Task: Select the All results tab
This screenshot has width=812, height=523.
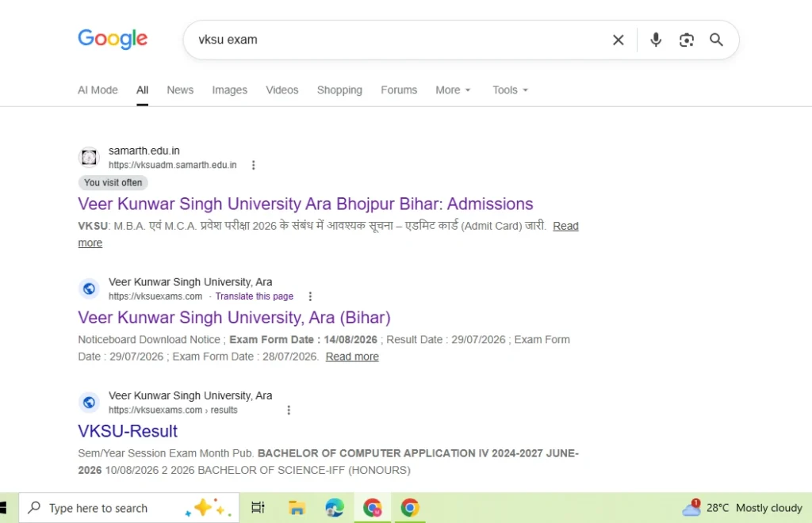Action: click(143, 90)
